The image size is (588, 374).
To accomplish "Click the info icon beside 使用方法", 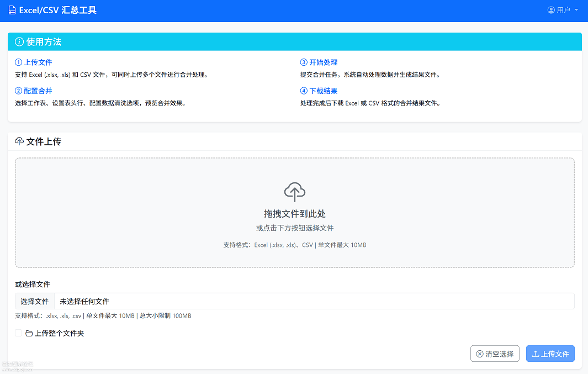I will (19, 42).
